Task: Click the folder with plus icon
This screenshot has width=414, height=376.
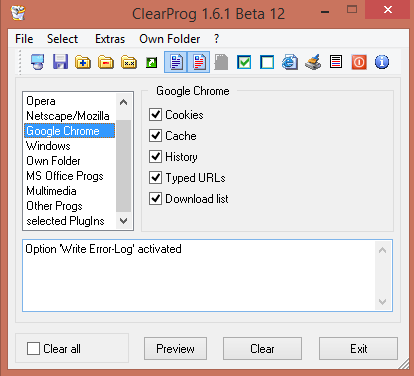Action: (83, 62)
